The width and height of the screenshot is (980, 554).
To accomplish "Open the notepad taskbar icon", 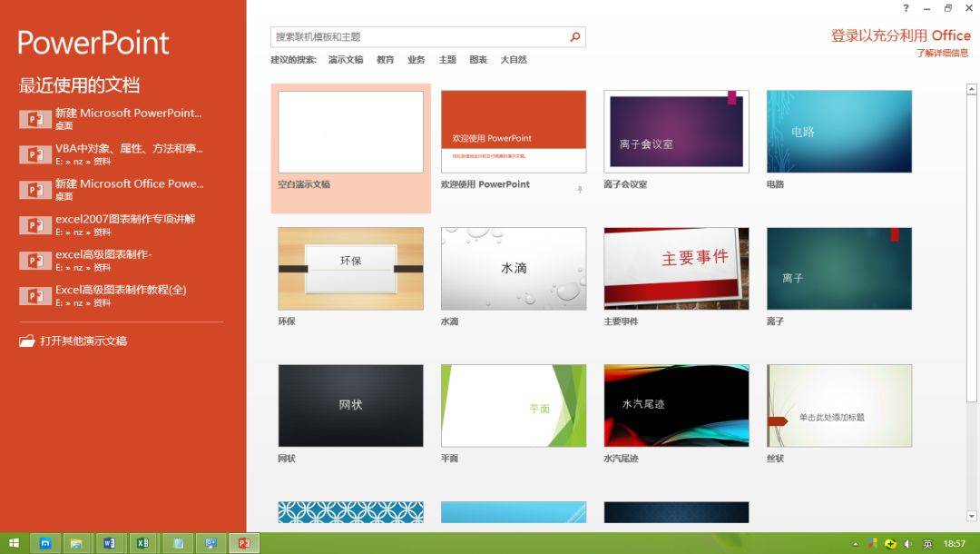I will point(178,543).
